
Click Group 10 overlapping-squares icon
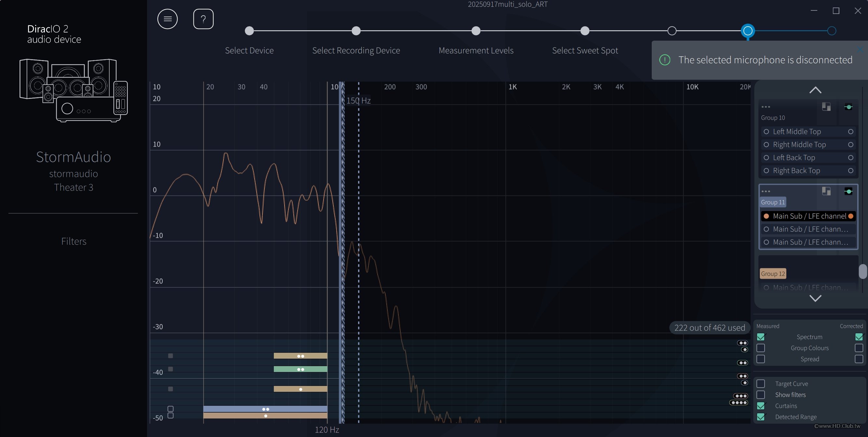coord(826,107)
